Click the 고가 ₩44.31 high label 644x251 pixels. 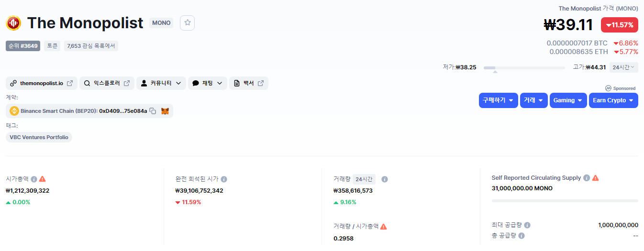click(x=589, y=67)
